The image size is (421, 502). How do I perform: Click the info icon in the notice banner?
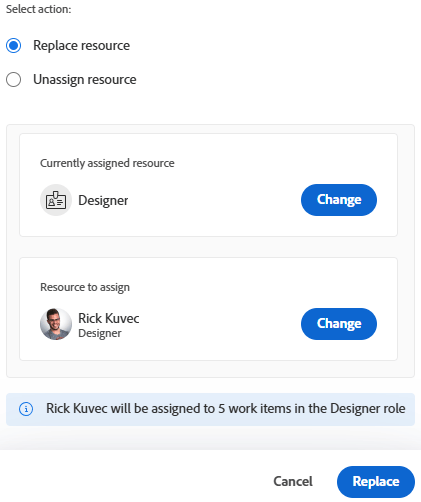(x=26, y=409)
